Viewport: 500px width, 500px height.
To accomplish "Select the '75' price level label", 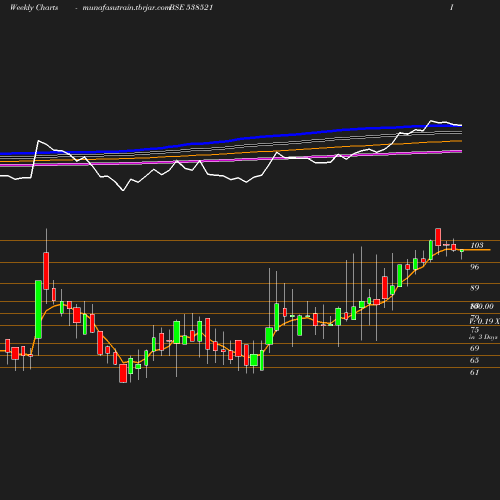I will (475, 330).
